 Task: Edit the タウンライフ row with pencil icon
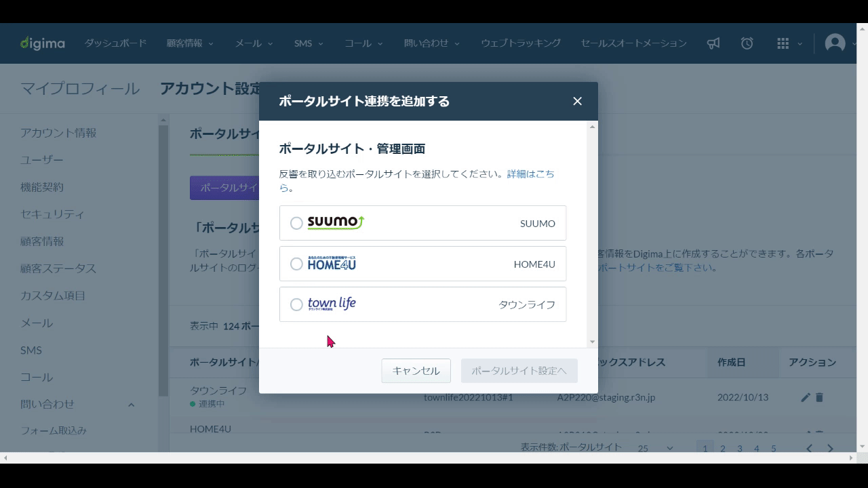tap(806, 397)
